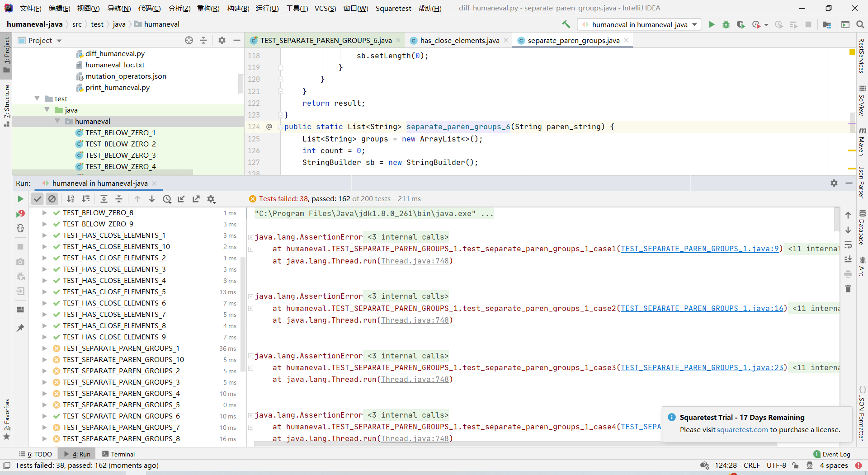Image resolution: width=868 pixels, height=475 pixels.
Task: Rerun tests with green play icon
Action: tap(20, 199)
